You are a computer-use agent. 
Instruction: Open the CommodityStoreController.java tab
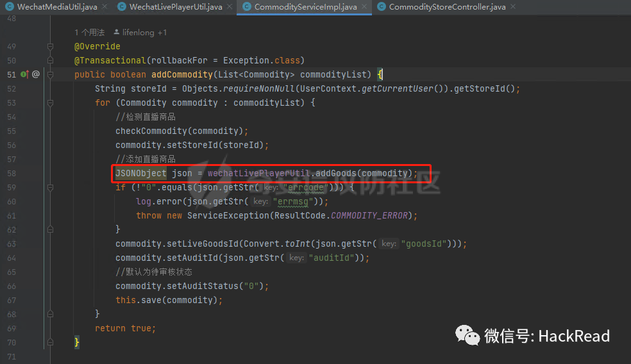point(447,7)
